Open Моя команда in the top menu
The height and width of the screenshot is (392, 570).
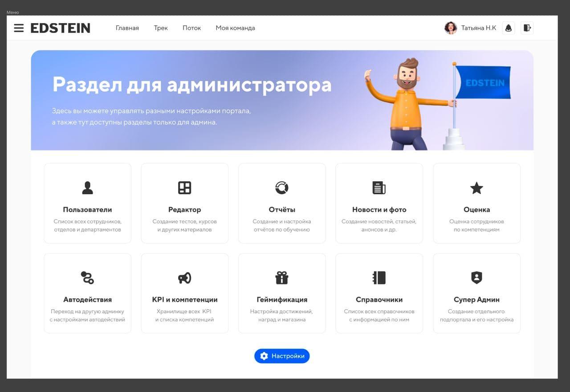pos(235,28)
